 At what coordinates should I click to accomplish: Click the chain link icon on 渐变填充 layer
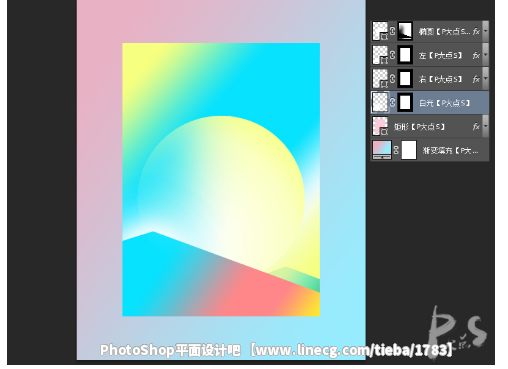pyautogui.click(x=396, y=150)
